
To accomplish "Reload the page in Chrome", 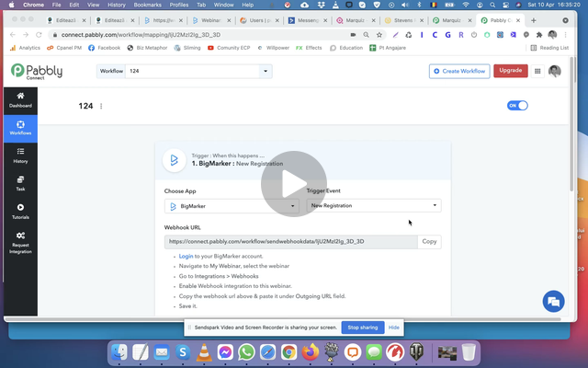I will click(39, 35).
